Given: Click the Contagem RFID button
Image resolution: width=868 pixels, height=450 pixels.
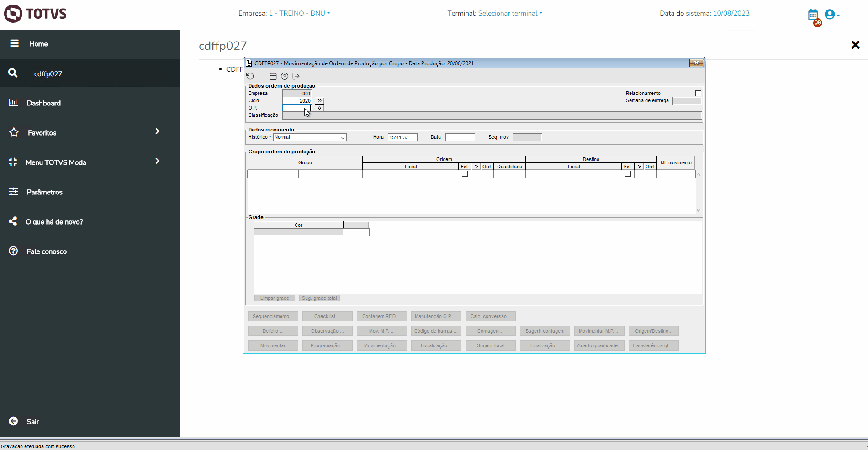Looking at the screenshot, I should pos(382,316).
